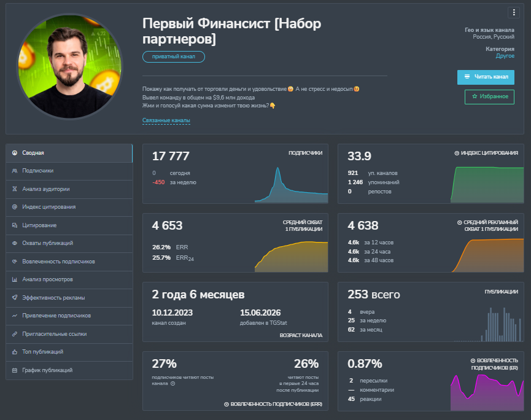
Task: Click the 253 всего publications count
Action: [373, 294]
